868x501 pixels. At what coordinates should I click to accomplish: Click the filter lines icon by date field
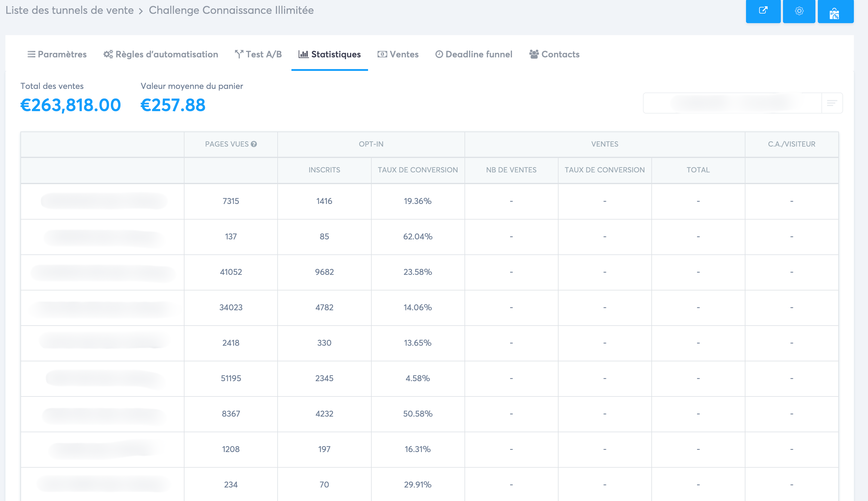832,103
